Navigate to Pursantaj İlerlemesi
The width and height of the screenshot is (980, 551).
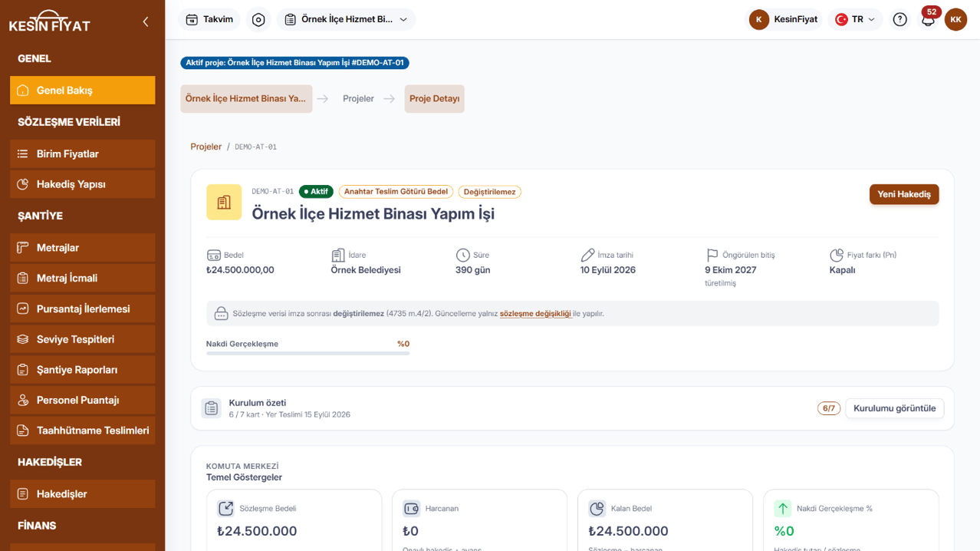[83, 308]
